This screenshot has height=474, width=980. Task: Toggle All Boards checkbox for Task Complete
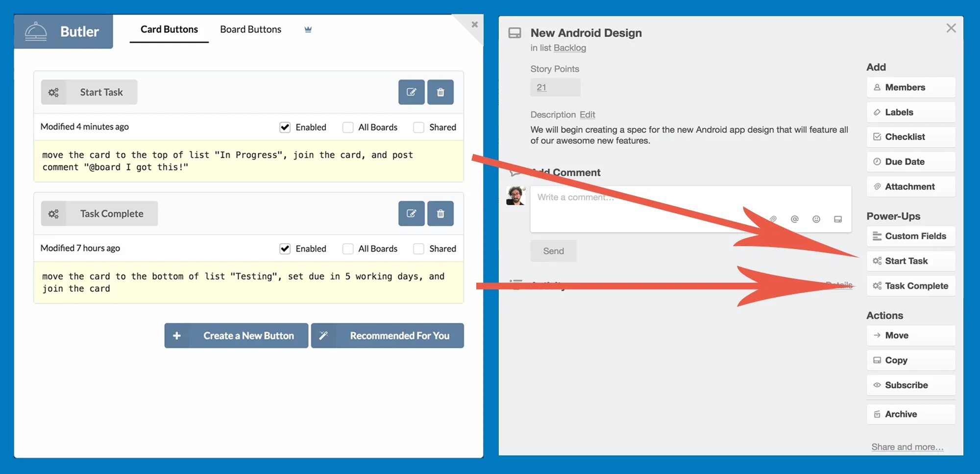point(348,249)
